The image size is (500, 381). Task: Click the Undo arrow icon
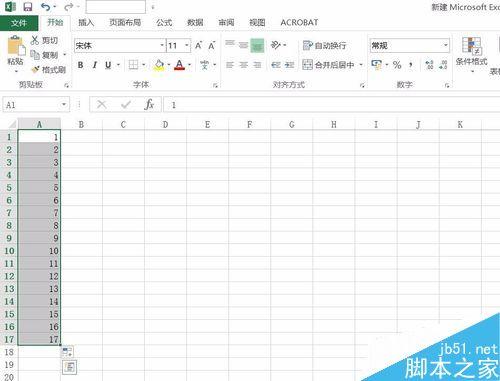coord(46,7)
